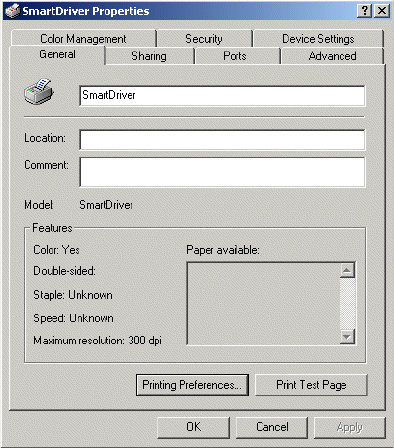Screen dimensions: 394x448
Task: Click the Paper available list up arrow
Action: [347, 270]
